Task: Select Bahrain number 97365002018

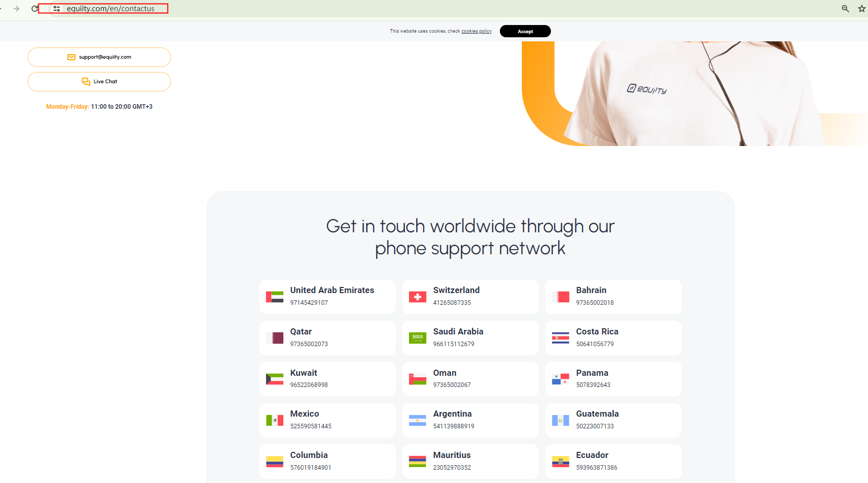Action: [x=595, y=303]
